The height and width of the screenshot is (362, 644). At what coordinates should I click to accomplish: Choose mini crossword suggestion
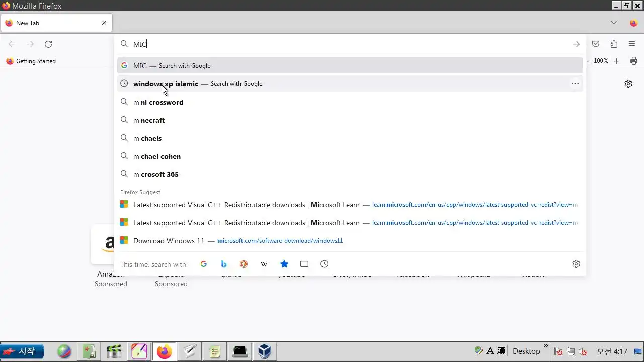(350, 102)
